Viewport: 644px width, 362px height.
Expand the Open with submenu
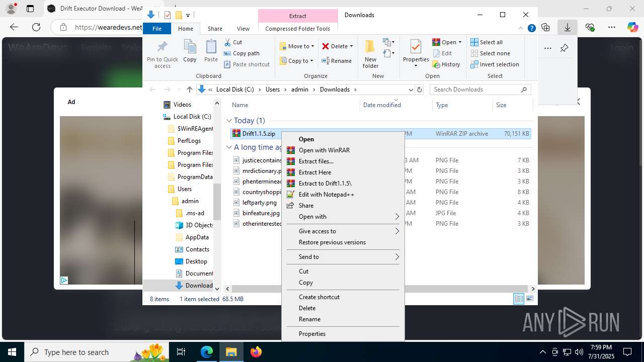343,217
